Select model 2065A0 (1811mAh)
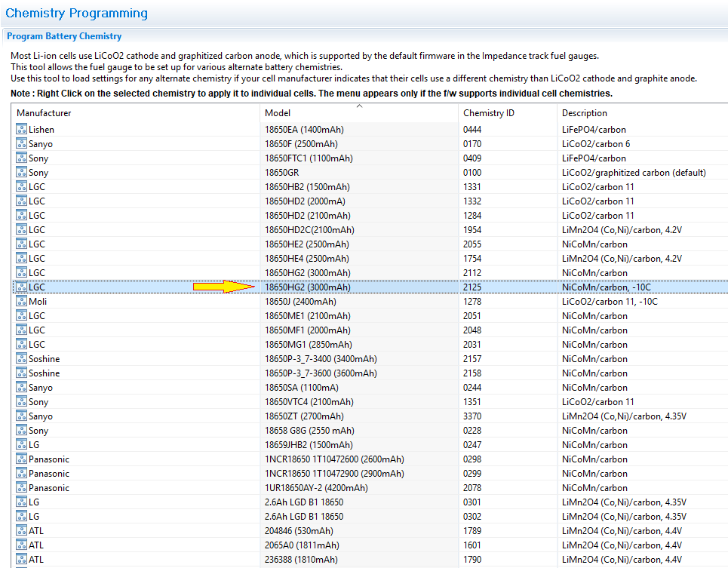 [x=302, y=545]
